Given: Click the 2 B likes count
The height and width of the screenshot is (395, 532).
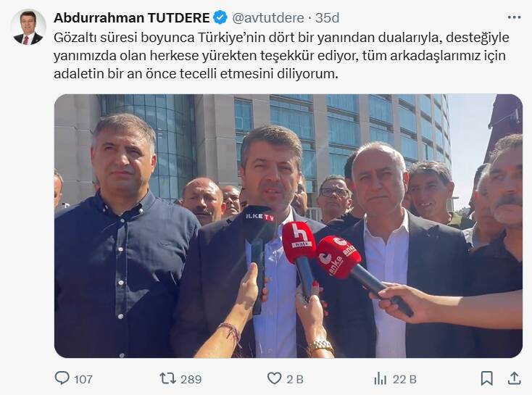Looking at the screenshot, I should [295, 379].
